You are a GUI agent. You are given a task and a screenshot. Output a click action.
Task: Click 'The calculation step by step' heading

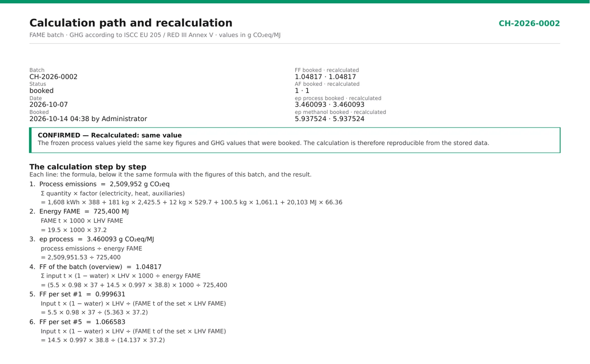click(x=88, y=167)
